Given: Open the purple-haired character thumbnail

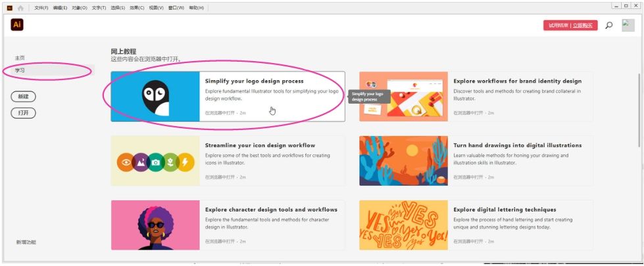Looking at the screenshot, I should pyautogui.click(x=155, y=225).
